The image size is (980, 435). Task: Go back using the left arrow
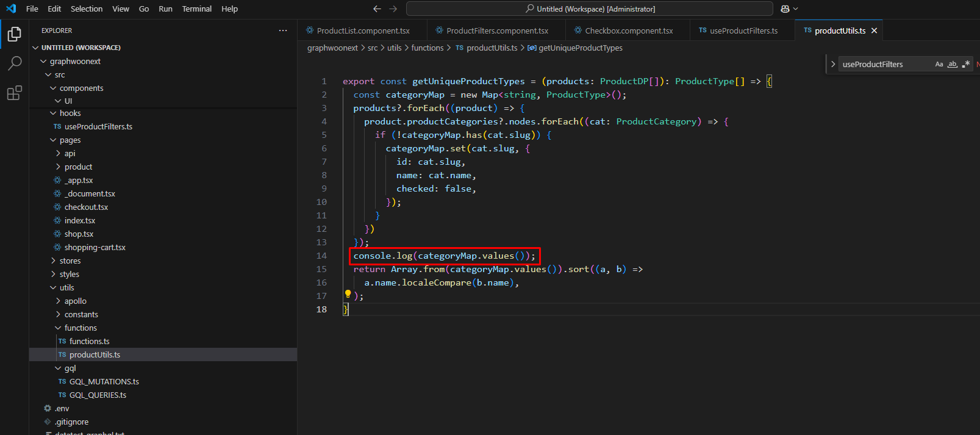(377, 9)
